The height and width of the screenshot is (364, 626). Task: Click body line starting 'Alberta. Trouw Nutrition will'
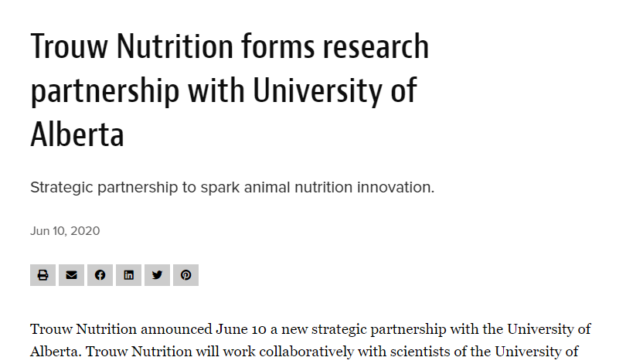point(304,352)
